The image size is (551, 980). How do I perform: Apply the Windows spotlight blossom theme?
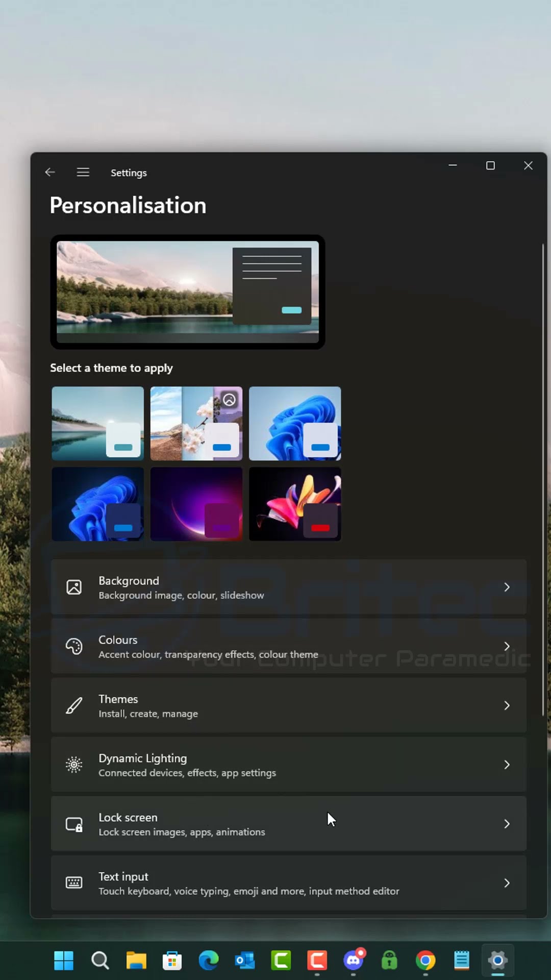click(196, 424)
